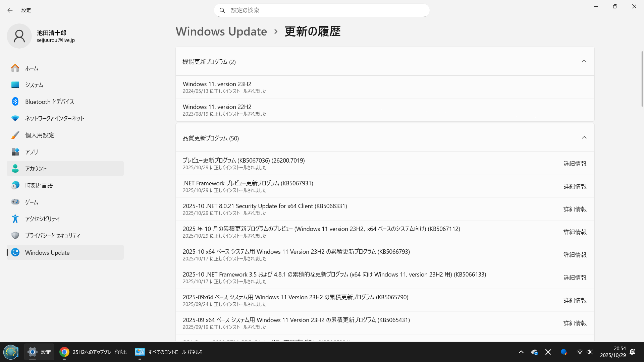Open 詳細情報 for KB5066133 .NET Framework update
This screenshot has width=644, height=362.
575,278
